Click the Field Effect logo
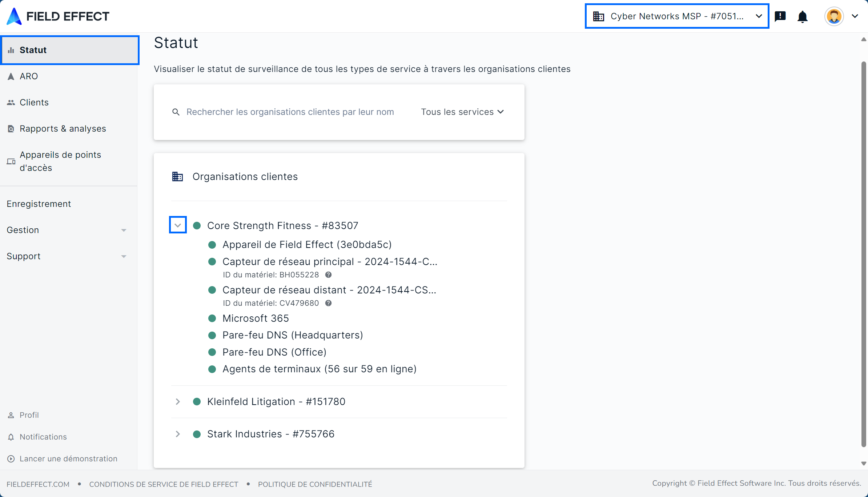Screen dimensions: 868x497 pos(58,16)
